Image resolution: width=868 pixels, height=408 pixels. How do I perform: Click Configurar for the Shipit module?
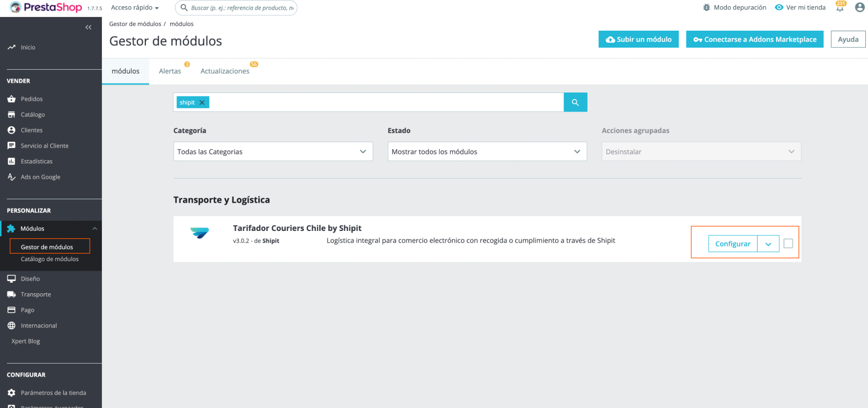732,244
